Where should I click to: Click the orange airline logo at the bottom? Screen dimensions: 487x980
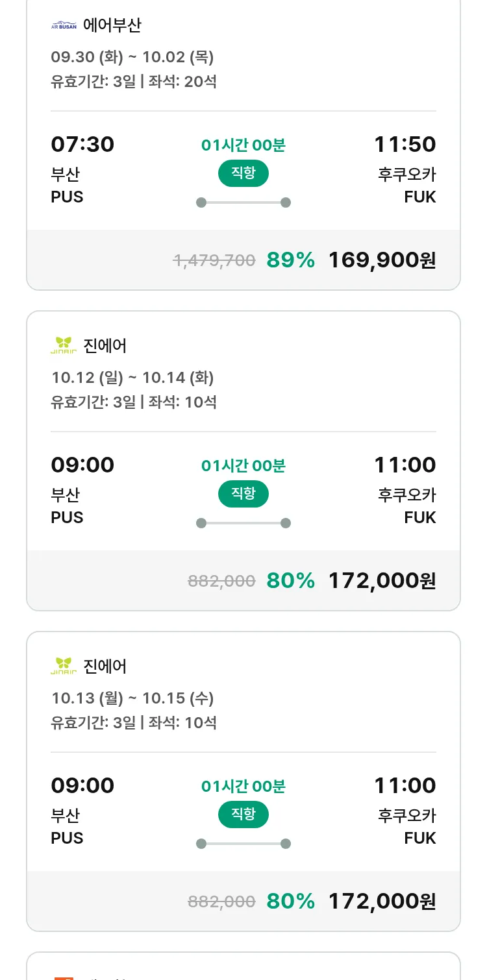[64, 975]
